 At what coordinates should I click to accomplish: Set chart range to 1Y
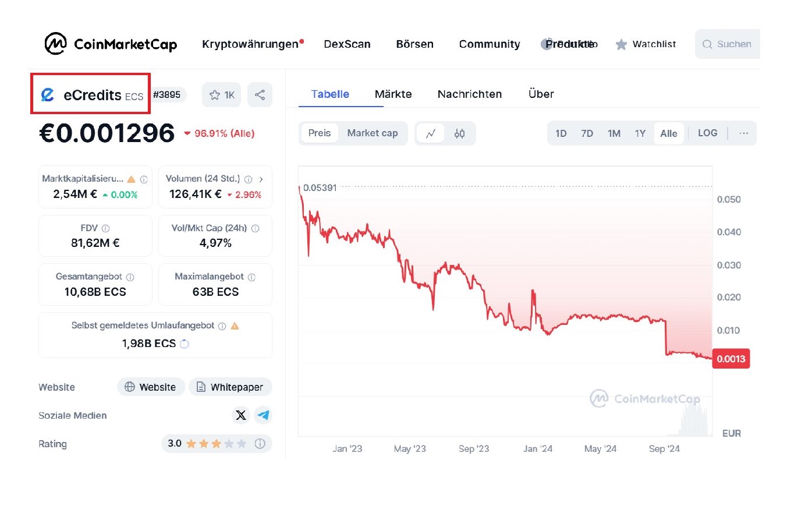coord(640,133)
